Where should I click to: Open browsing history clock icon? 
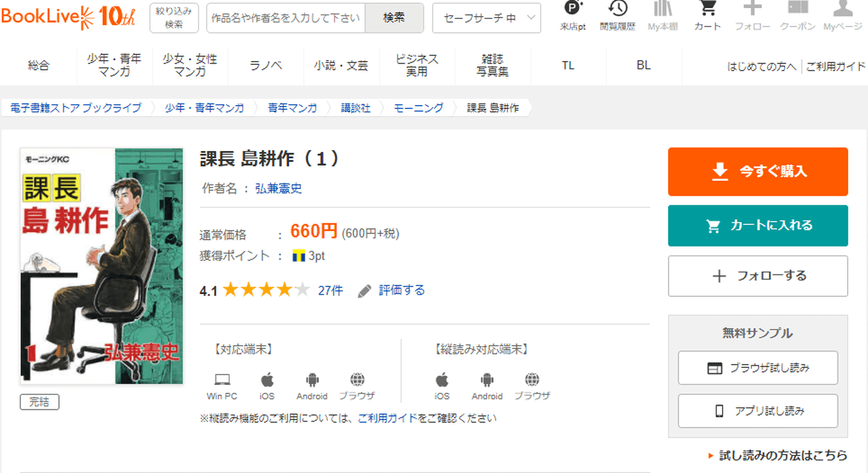617,9
